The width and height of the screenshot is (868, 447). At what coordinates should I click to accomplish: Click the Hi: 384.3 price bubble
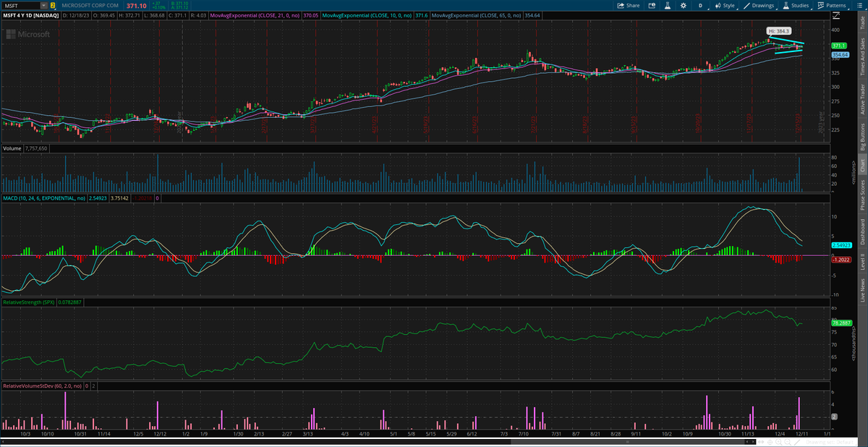pyautogui.click(x=779, y=31)
